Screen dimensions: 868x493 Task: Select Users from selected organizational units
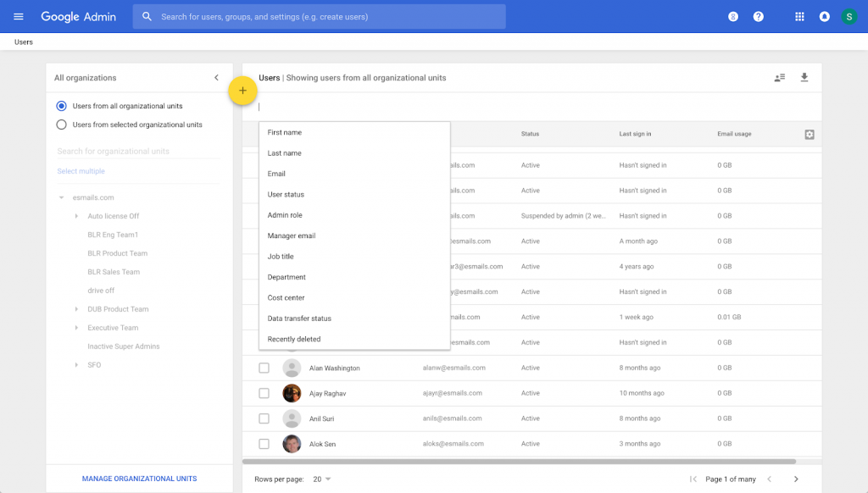click(61, 125)
